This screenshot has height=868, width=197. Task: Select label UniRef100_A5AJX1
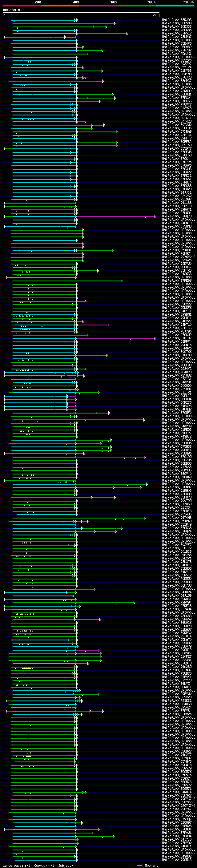(177, 54)
